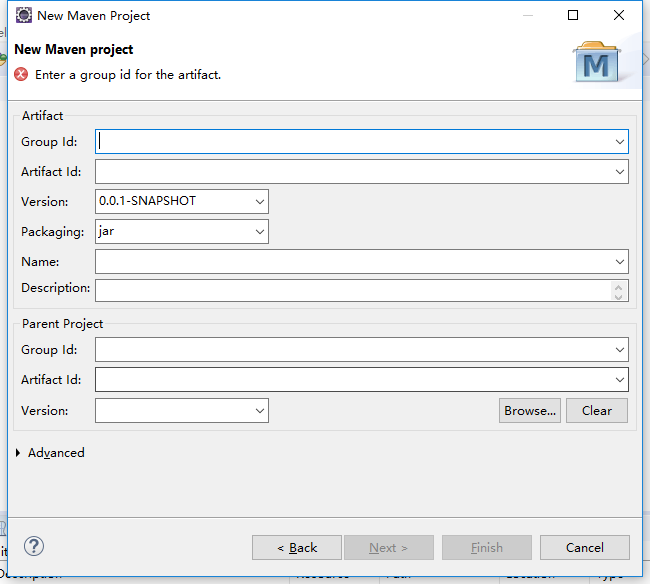The width and height of the screenshot is (650, 584).
Task: Click the Parent Project Group Id field
Action: [361, 350]
